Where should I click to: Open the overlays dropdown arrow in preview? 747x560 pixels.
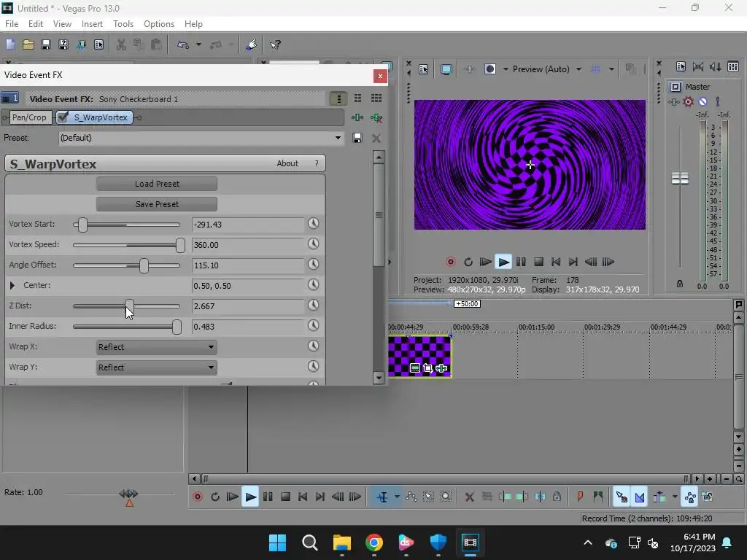(x=611, y=69)
